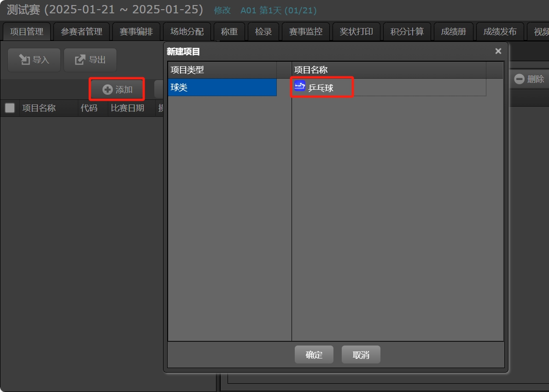Select the 检录 tab
549x392 pixels.
(263, 31)
